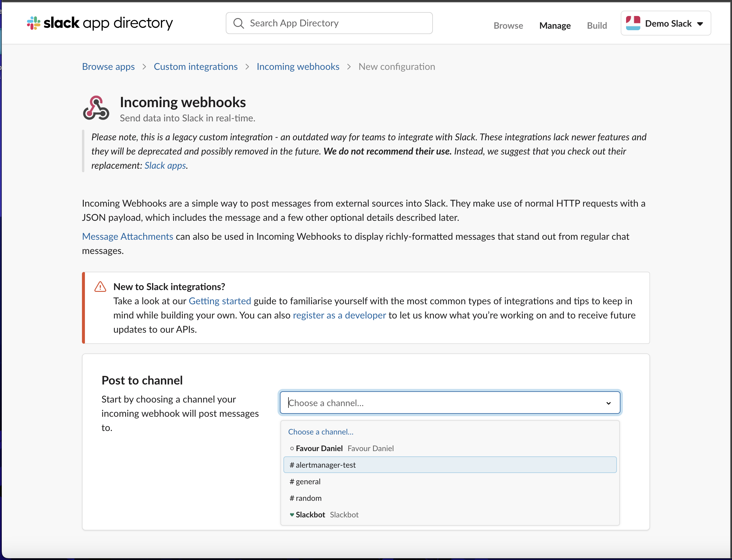Click the warning triangle icon
The width and height of the screenshot is (732, 560).
100,287
